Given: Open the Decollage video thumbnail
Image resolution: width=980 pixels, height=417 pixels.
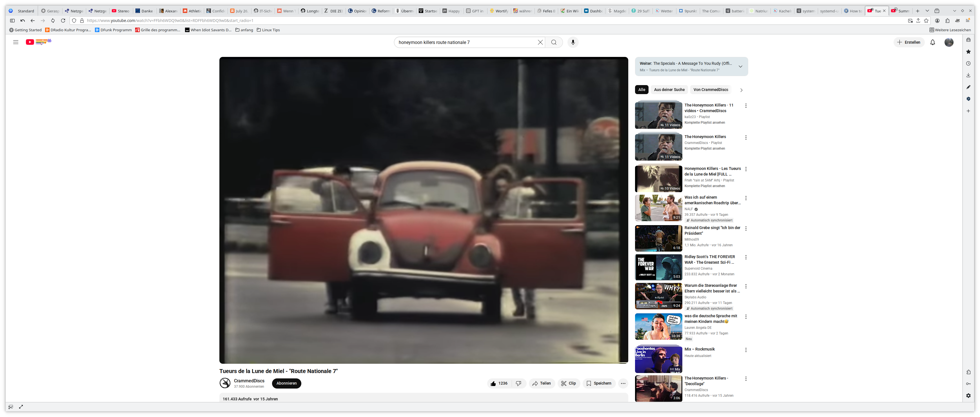Looking at the screenshot, I should 658,388.
